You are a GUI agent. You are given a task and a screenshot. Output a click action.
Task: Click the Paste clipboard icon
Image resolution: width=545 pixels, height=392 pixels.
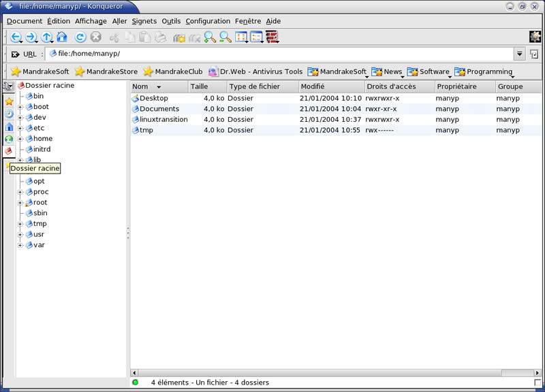click(x=144, y=37)
